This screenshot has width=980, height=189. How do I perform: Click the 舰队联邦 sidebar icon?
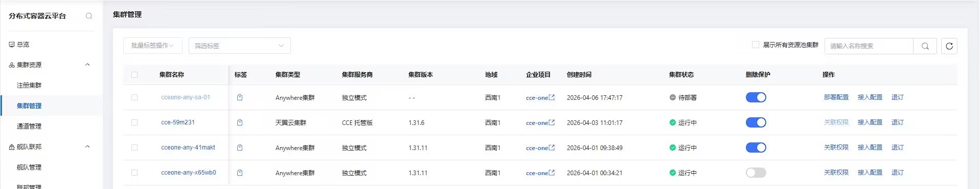tap(12, 147)
